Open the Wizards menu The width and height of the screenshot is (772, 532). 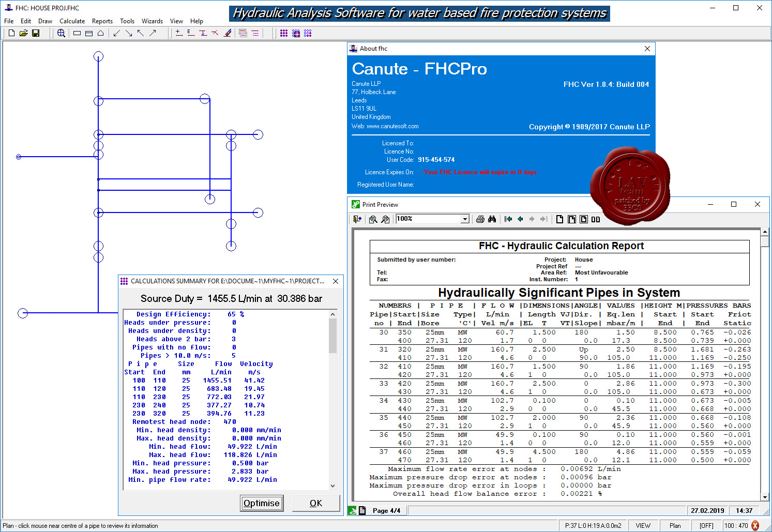152,21
